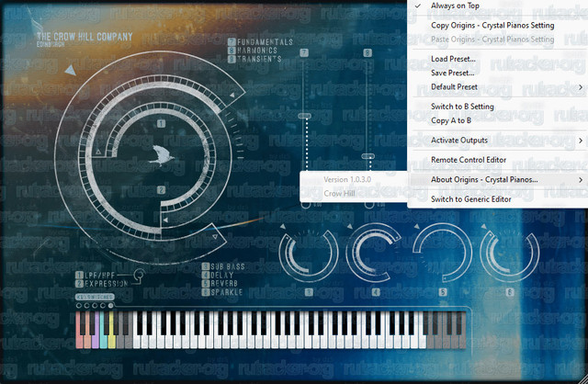Open Load Preset... from the menu
This screenshot has height=384, width=588.
click(x=453, y=59)
